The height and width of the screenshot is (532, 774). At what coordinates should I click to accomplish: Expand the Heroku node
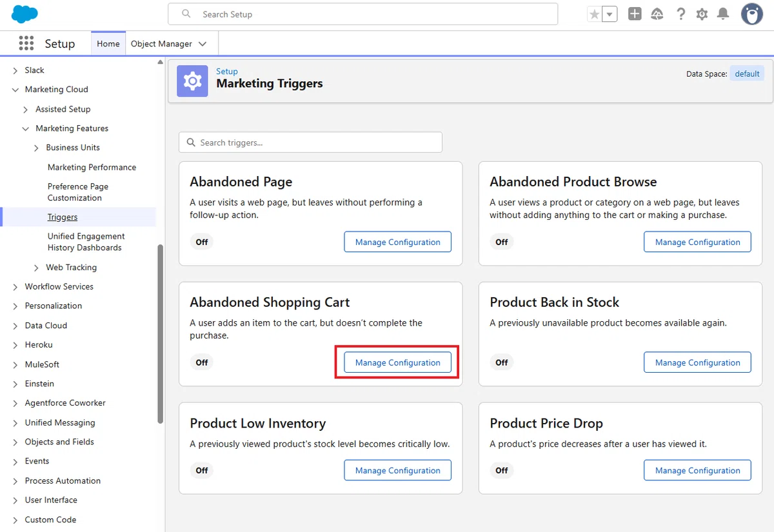[x=15, y=345]
